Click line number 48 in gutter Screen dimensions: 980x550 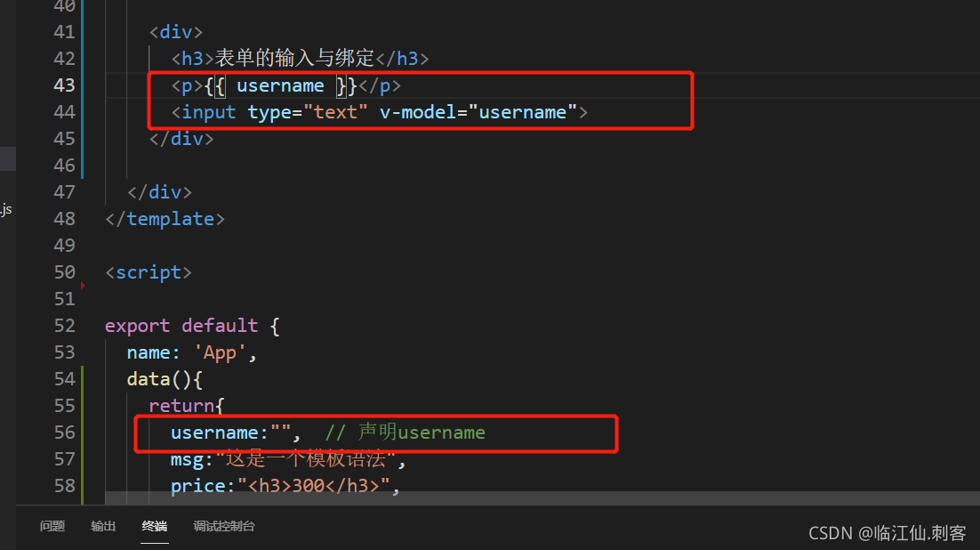point(64,219)
